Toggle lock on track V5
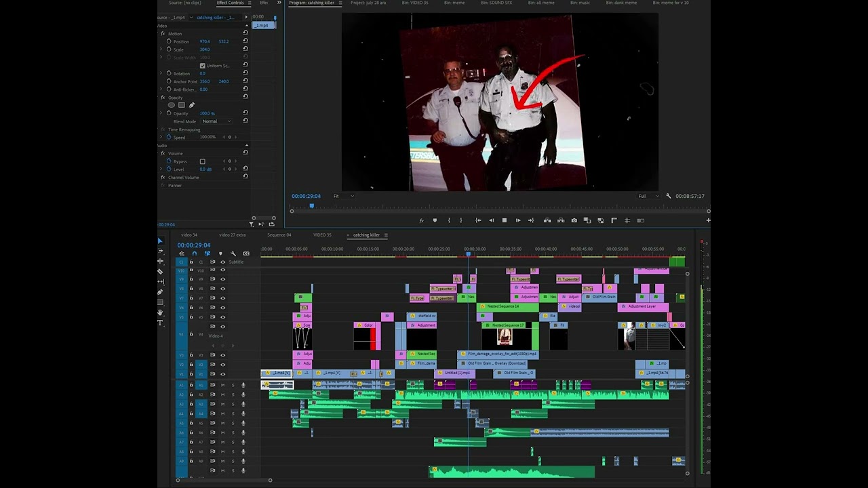The height and width of the screenshot is (488, 868). pos(191,317)
